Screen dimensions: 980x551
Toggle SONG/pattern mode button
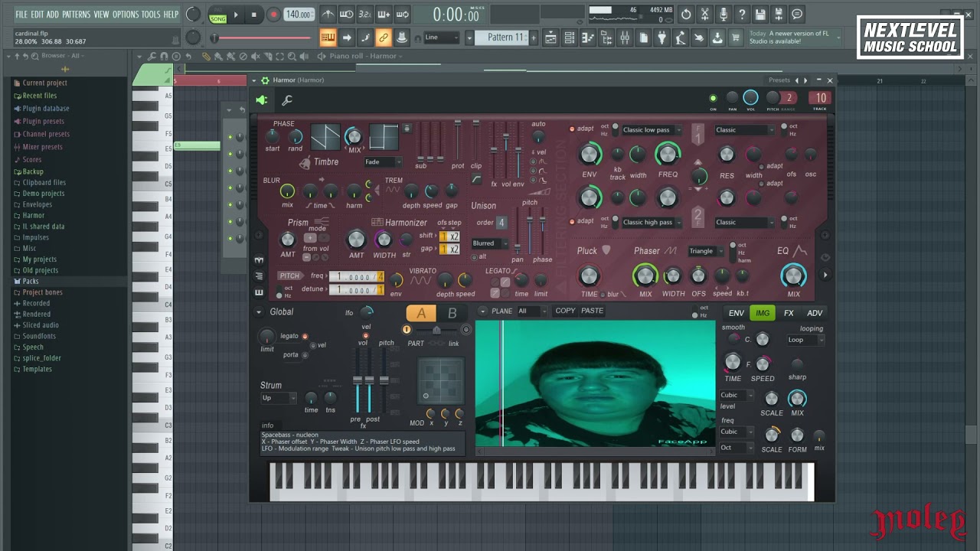(217, 15)
